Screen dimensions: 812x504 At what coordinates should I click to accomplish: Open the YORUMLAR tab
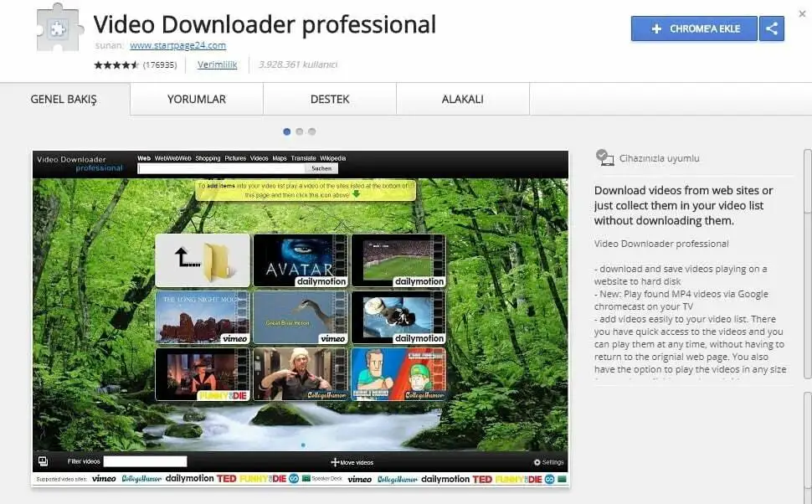(x=196, y=99)
